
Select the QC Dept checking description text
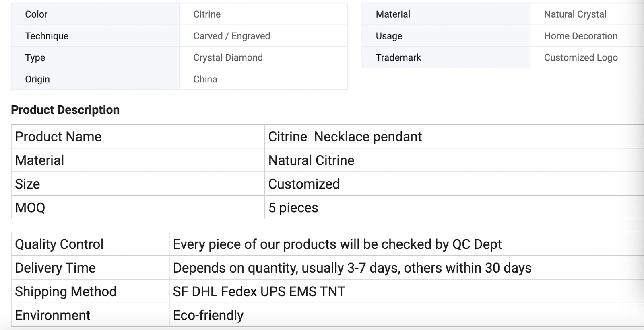[337, 244]
